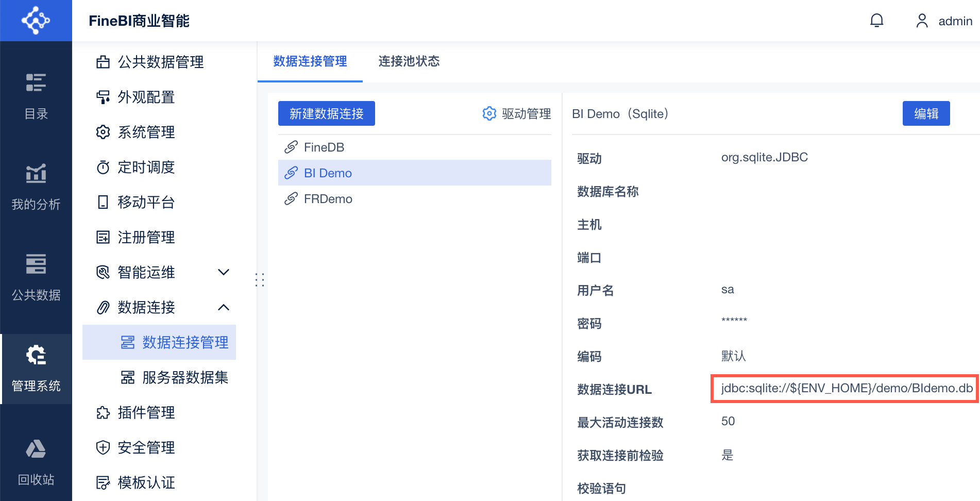Click the 数据连接 paperclip icon
The height and width of the screenshot is (501, 980).
click(x=103, y=307)
